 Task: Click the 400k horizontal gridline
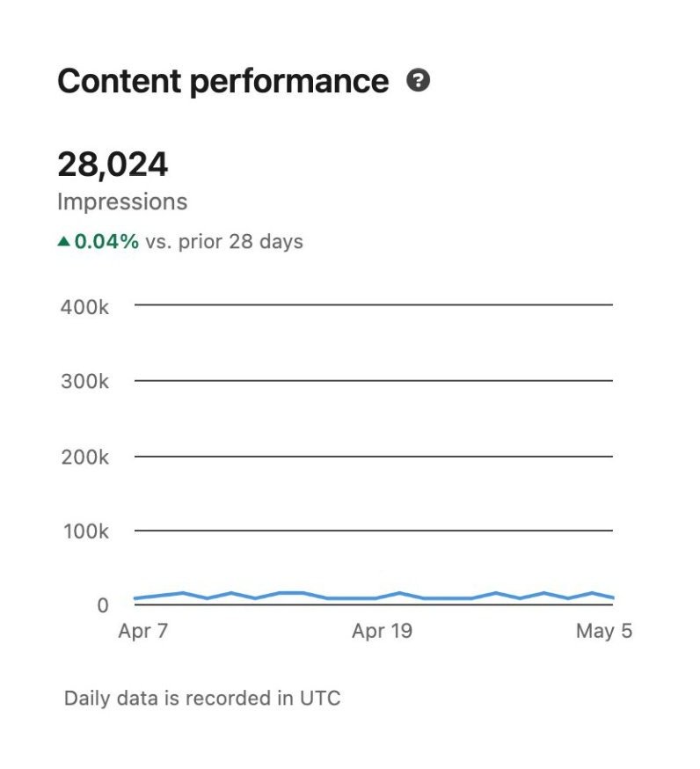click(374, 305)
